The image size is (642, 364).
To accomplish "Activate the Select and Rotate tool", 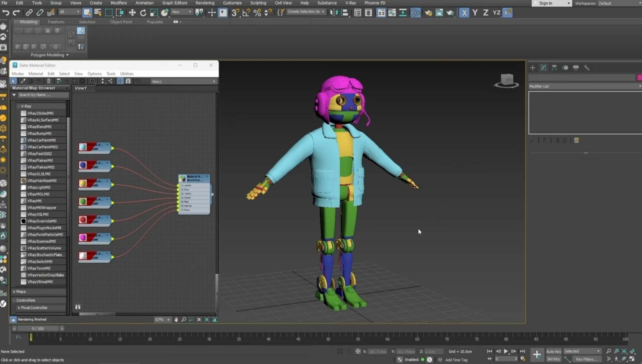I will (x=143, y=13).
